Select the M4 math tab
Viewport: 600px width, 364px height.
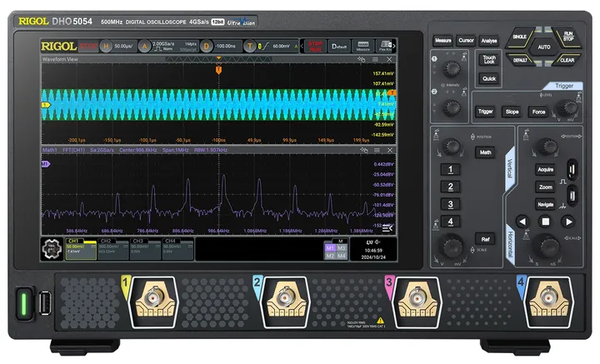(x=342, y=256)
